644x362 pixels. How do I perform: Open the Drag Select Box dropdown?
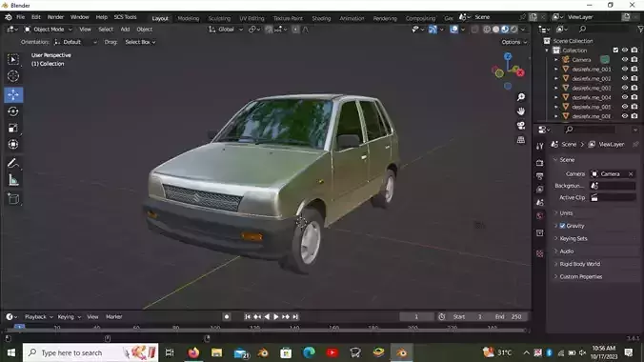click(x=140, y=42)
